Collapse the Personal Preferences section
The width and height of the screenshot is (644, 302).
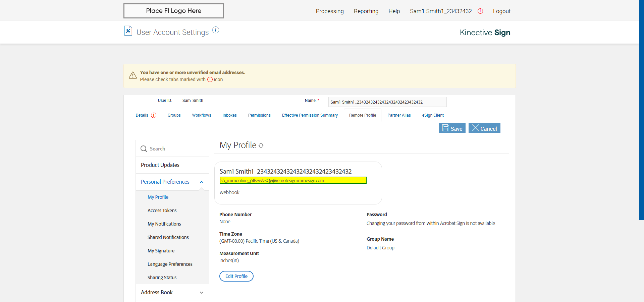point(202,182)
